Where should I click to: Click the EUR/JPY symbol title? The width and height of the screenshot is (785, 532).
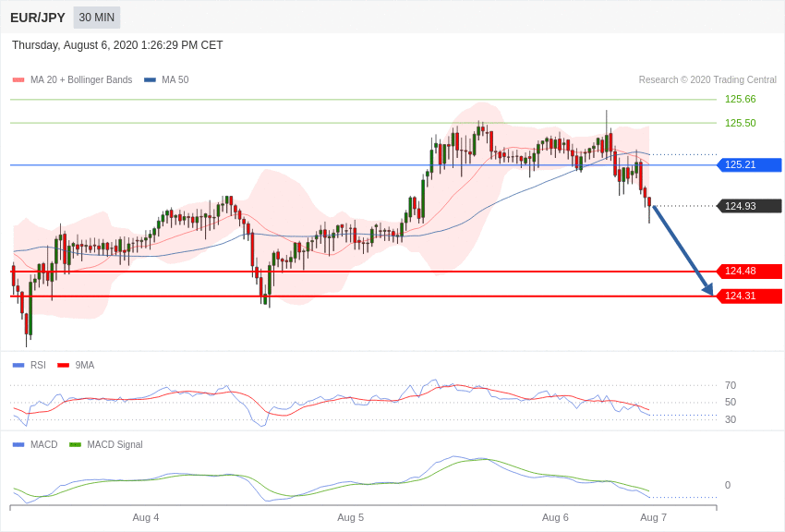[38, 18]
